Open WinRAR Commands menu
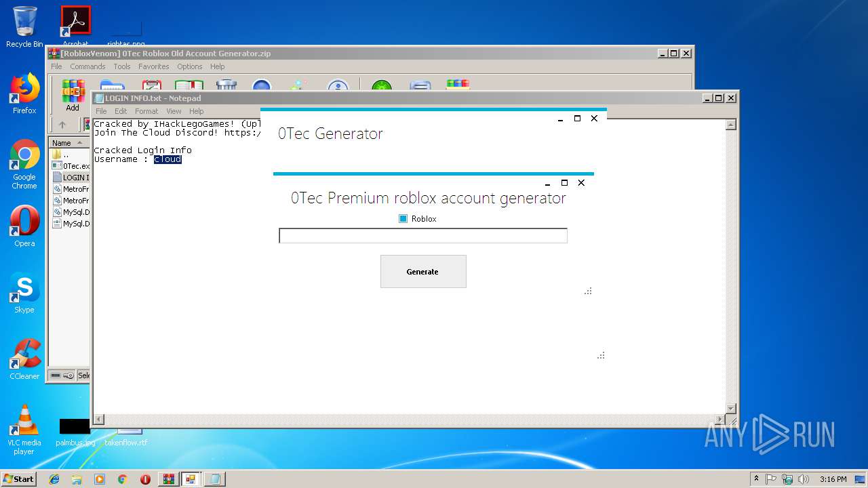The width and height of the screenshot is (868, 488). pos(87,66)
